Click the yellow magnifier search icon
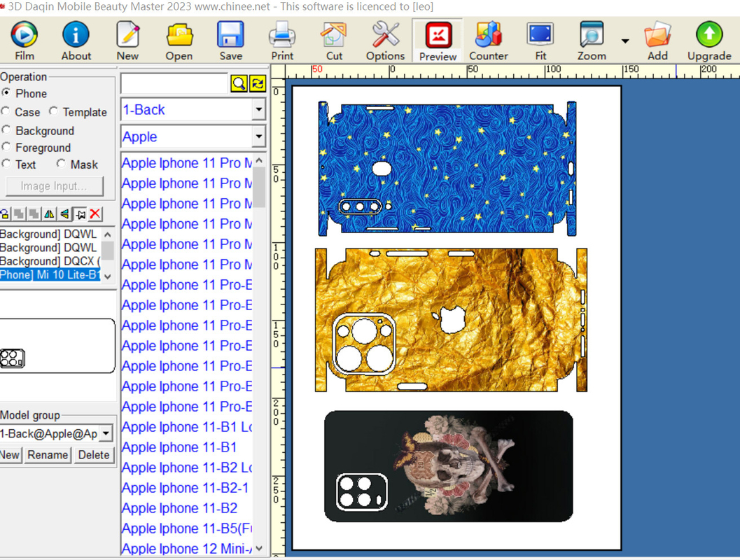 [x=239, y=84]
